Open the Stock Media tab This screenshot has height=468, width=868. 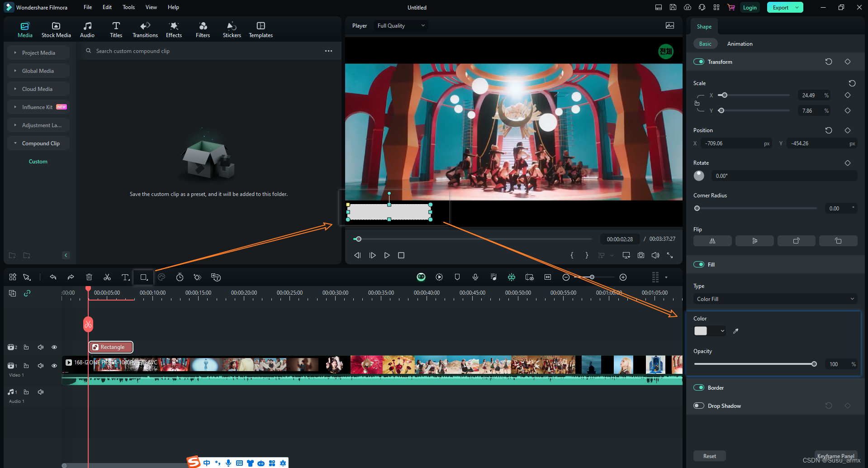point(56,30)
